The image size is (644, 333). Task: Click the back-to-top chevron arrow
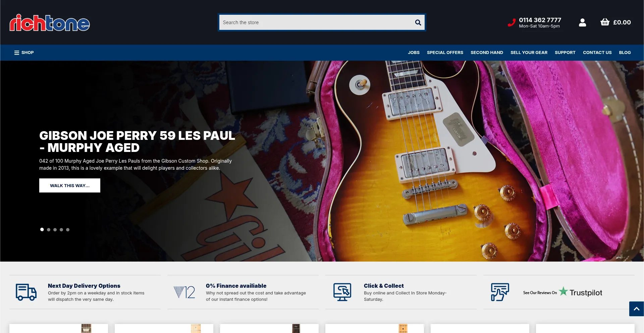coord(636,309)
